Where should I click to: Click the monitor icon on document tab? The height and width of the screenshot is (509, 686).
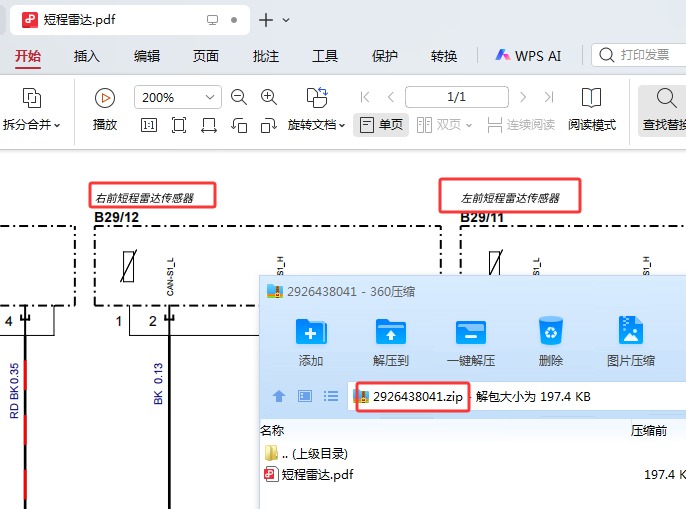(x=212, y=20)
